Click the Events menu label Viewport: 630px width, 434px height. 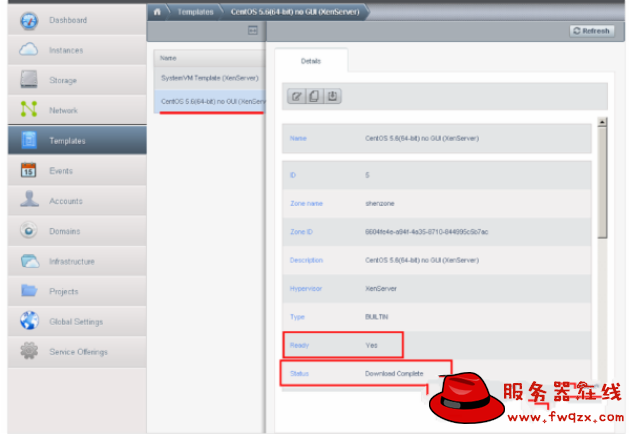[x=61, y=171]
